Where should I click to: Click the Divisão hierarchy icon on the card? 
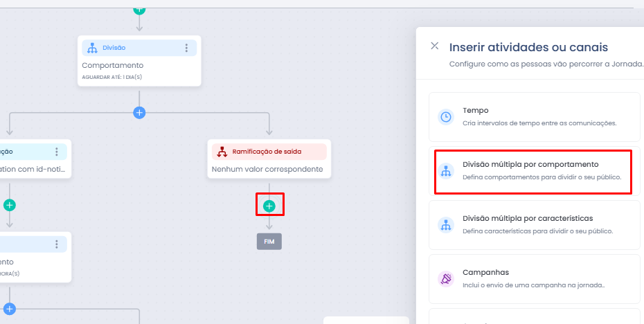click(93, 48)
